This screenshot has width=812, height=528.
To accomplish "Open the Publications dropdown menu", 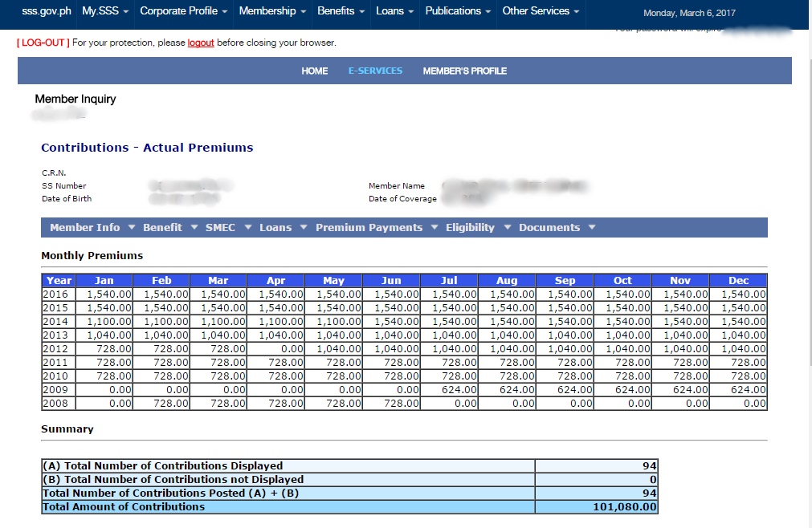I will 457,11.
